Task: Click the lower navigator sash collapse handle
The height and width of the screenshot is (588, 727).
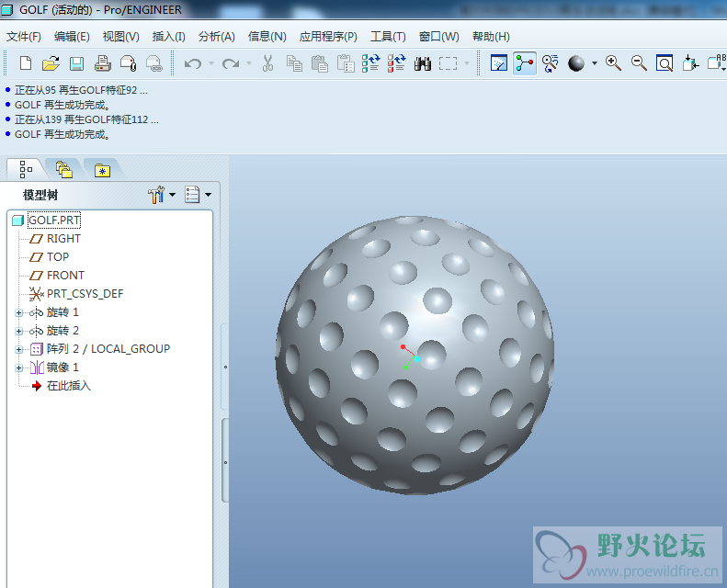Action: click(225, 462)
